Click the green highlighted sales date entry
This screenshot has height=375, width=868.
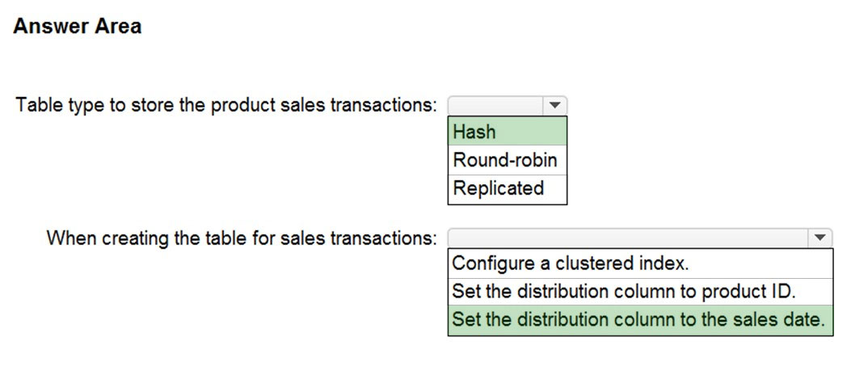[x=640, y=319]
